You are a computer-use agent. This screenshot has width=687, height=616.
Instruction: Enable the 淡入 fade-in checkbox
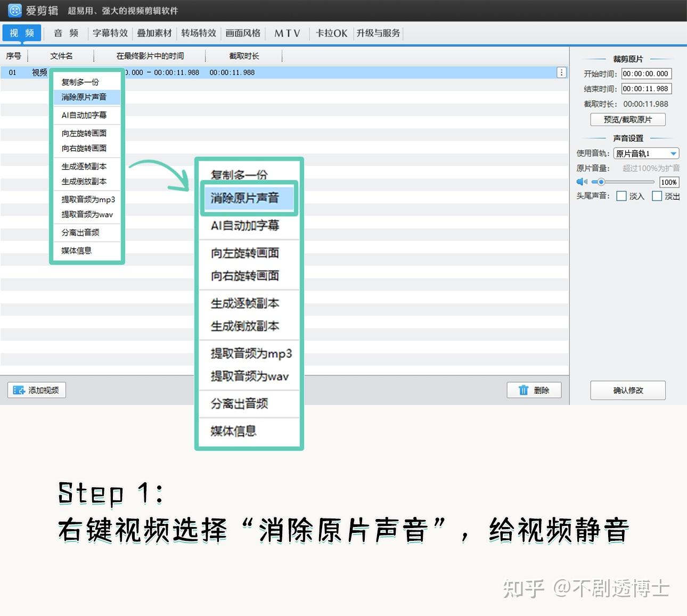point(621,196)
